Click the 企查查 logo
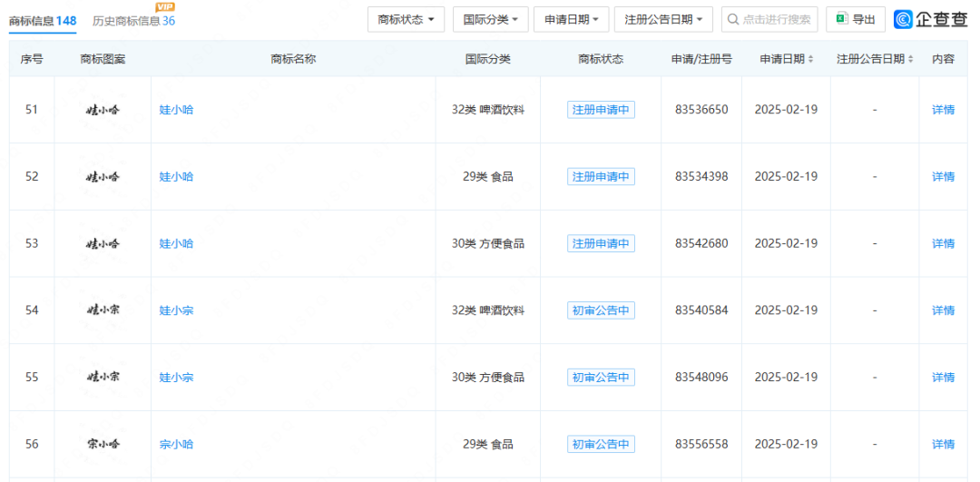Image resolution: width=980 pixels, height=482 pixels. 930,19
